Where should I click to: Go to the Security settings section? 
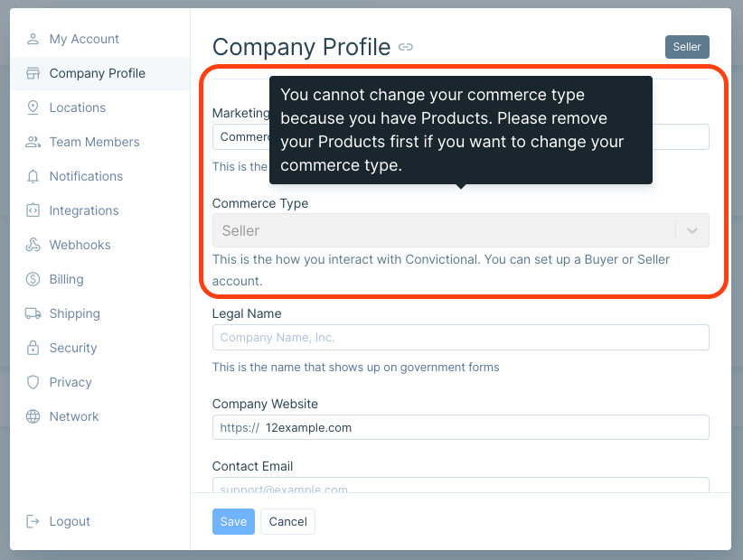[x=72, y=348]
